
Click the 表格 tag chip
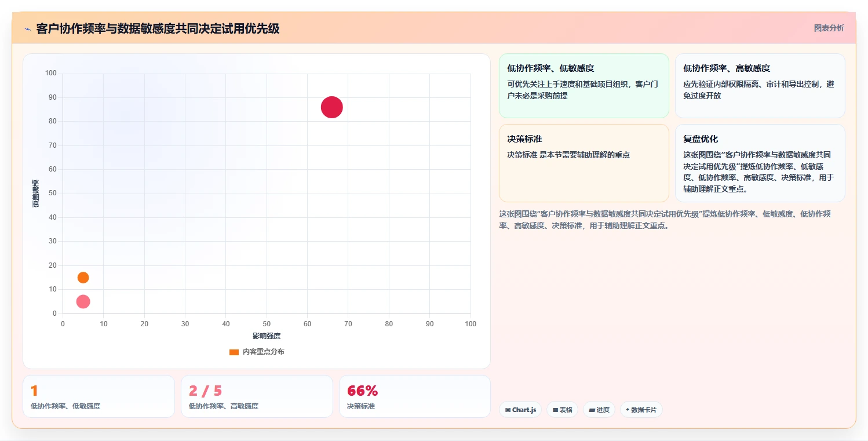coord(562,410)
